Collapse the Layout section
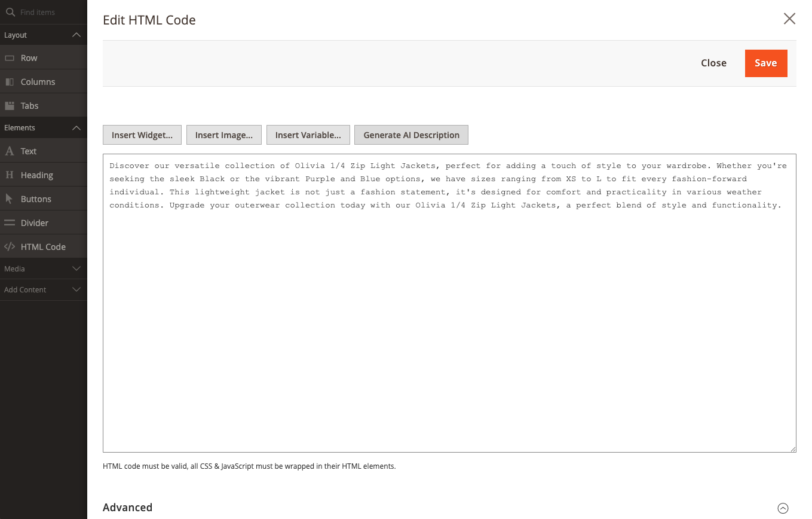The image size is (812, 519). tap(76, 35)
